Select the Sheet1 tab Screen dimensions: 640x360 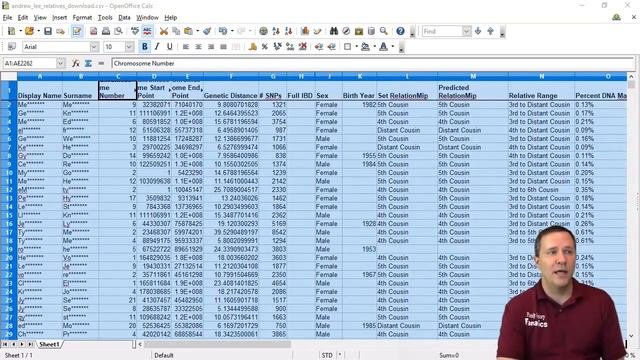pos(49,344)
